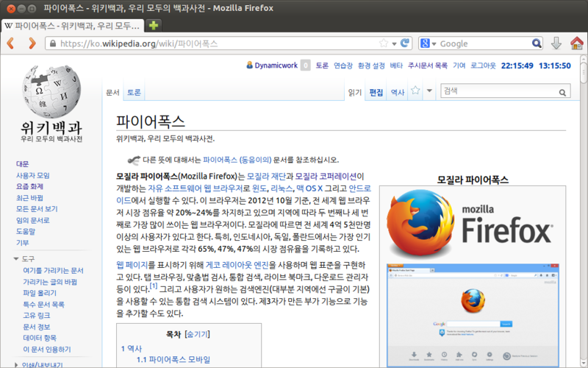Open the 역사 tab

(398, 93)
